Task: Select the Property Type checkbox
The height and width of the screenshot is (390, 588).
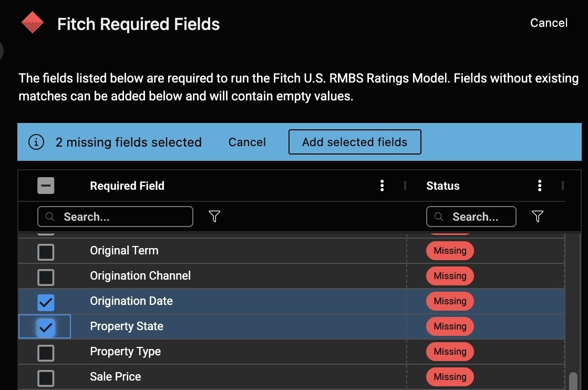Action: [x=46, y=352]
